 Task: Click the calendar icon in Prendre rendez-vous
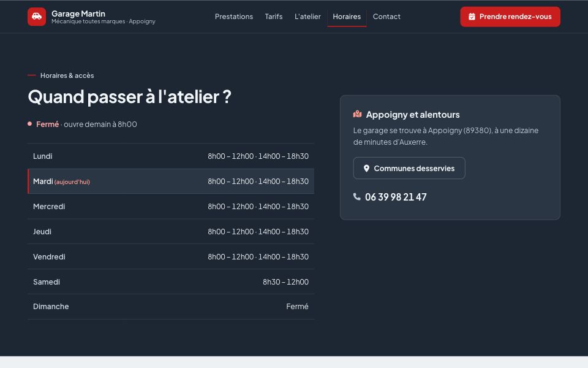(x=472, y=17)
